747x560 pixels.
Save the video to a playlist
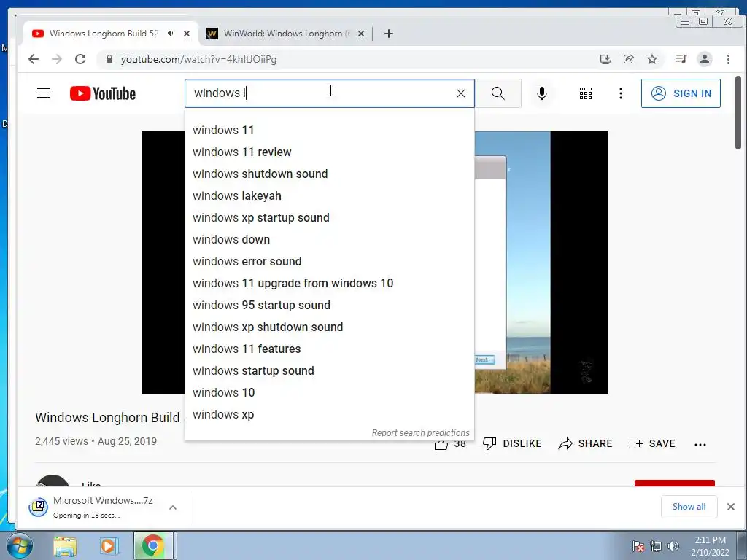pyautogui.click(x=651, y=443)
